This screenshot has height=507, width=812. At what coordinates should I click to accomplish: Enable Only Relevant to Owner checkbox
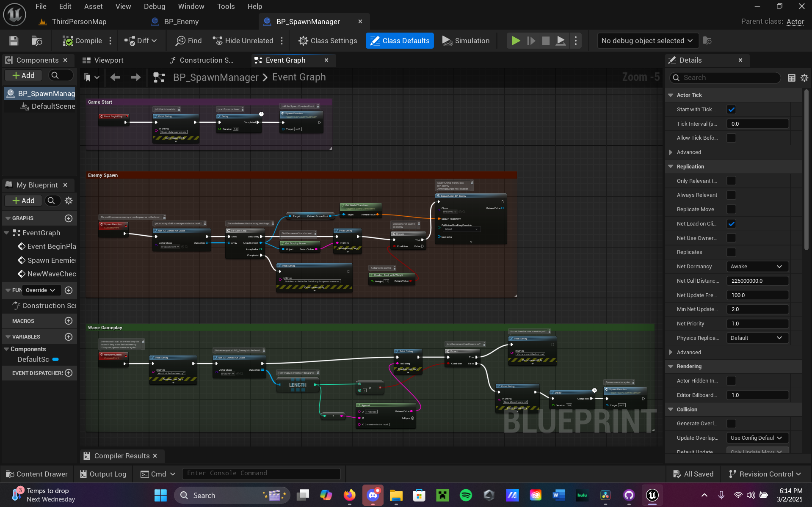(x=731, y=181)
